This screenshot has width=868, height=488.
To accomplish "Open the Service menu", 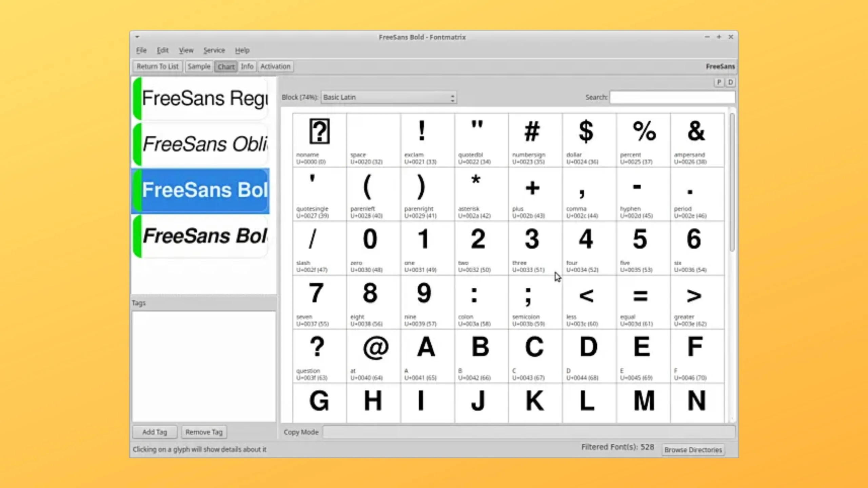I will (214, 50).
